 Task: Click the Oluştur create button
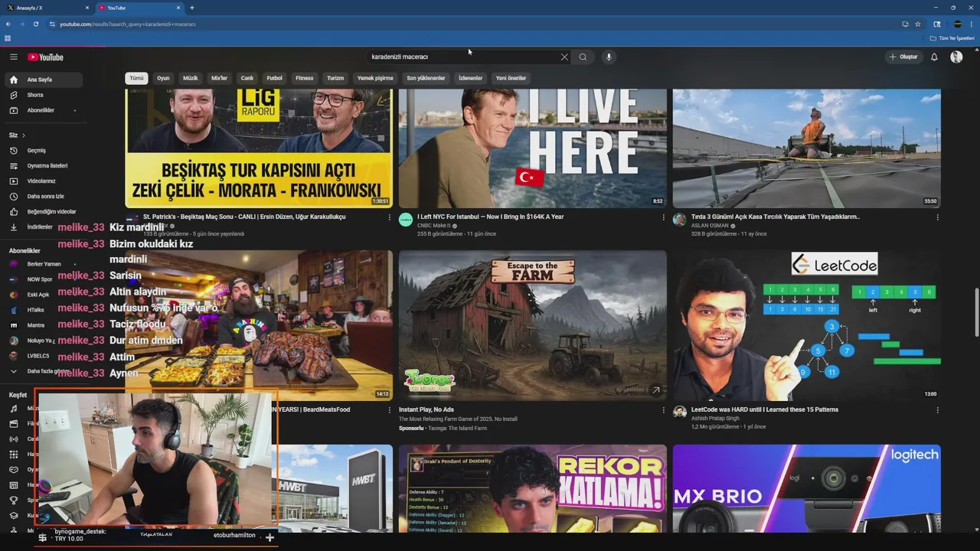pos(903,57)
